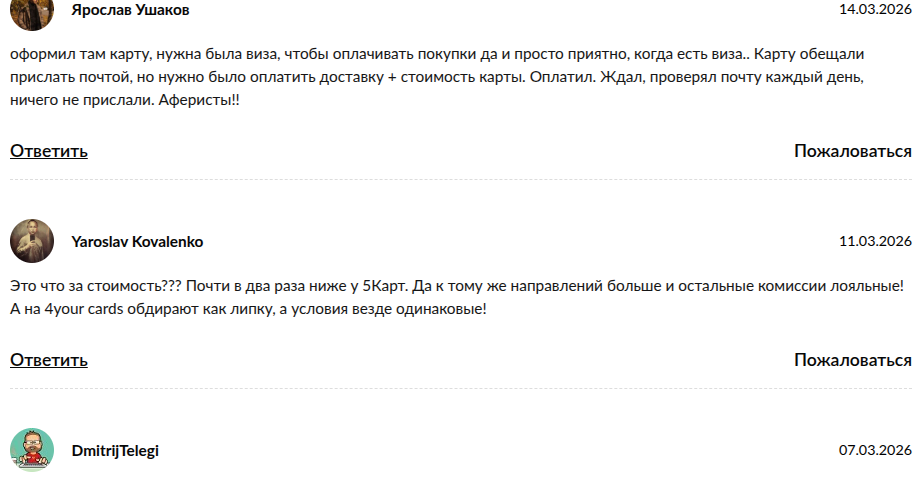
Task: Open Ярослав Ушаков's profile name
Action: point(130,10)
